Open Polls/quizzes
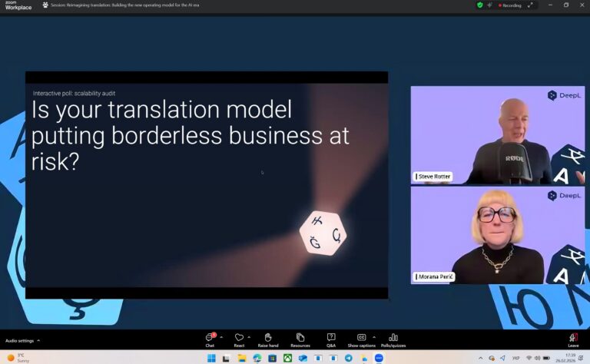Screen dimensions: 590x364 click(393, 338)
